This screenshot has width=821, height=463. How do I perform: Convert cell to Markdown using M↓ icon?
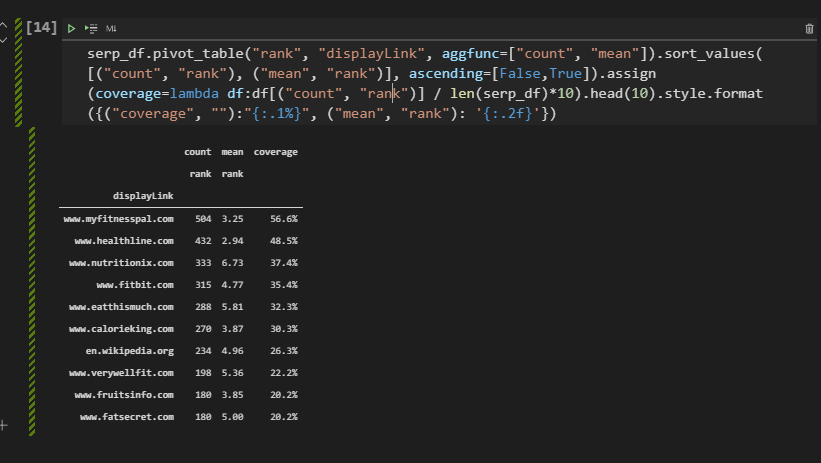pos(111,29)
